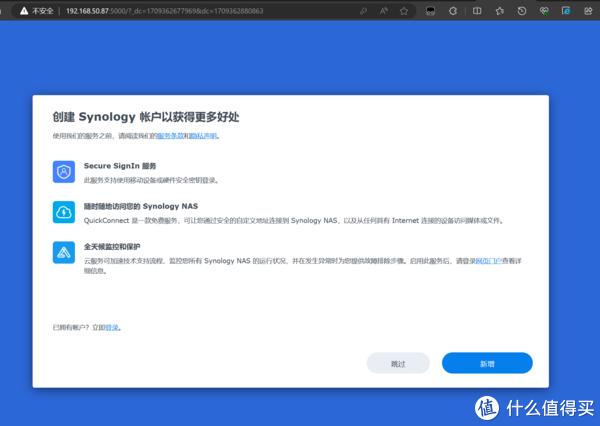Click the 全天候监控和保护 triangle icon
Viewport: 600px width, 426px height.
64,252
